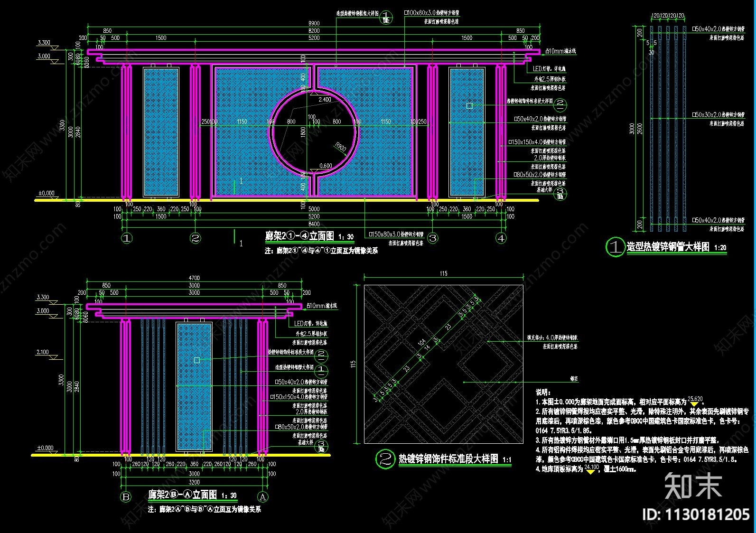Click grid axis bubble Ⓐ
Screen dimensions: 756x533
pos(262,497)
